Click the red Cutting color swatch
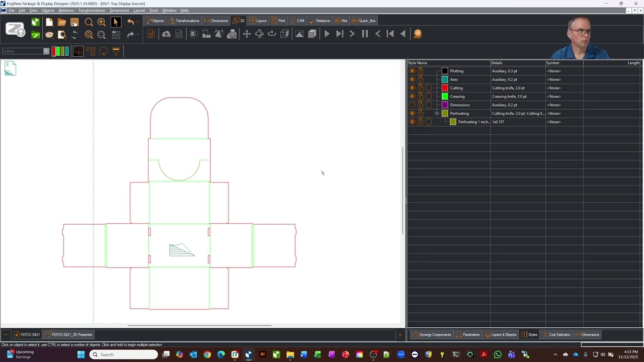Viewport: 644px width, 362px height. 445,88
